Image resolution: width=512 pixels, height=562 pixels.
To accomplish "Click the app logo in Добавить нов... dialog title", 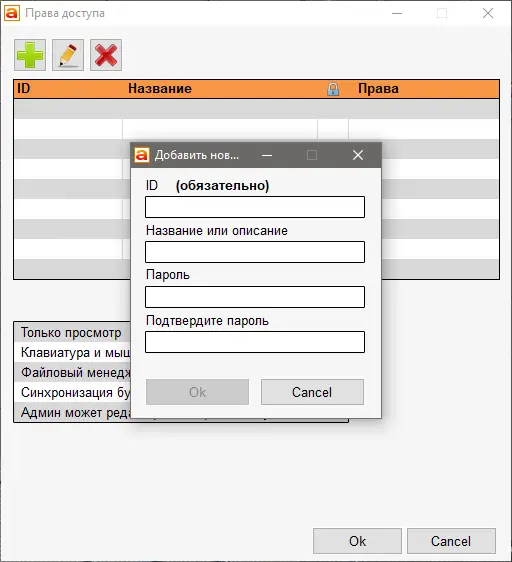I will 142,155.
